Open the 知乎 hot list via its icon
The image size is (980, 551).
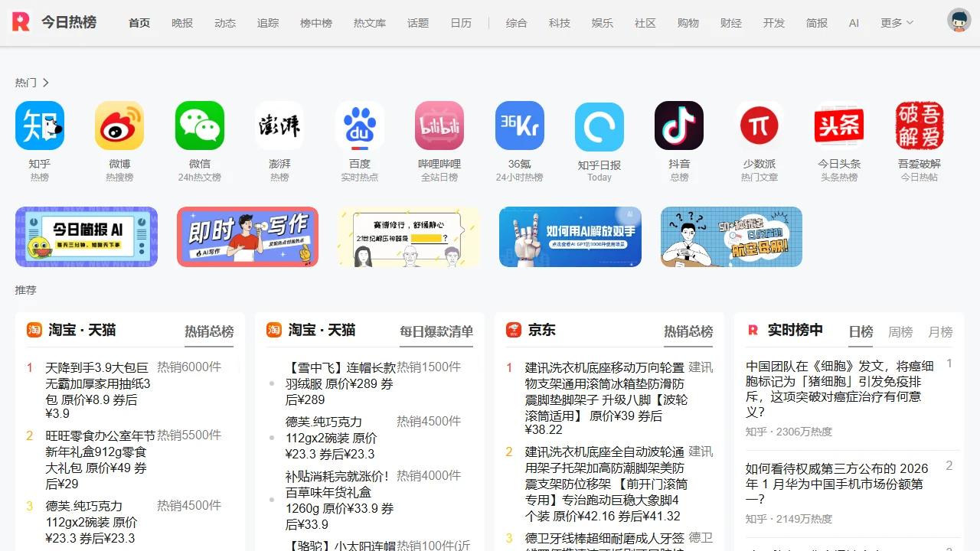pyautogui.click(x=40, y=125)
